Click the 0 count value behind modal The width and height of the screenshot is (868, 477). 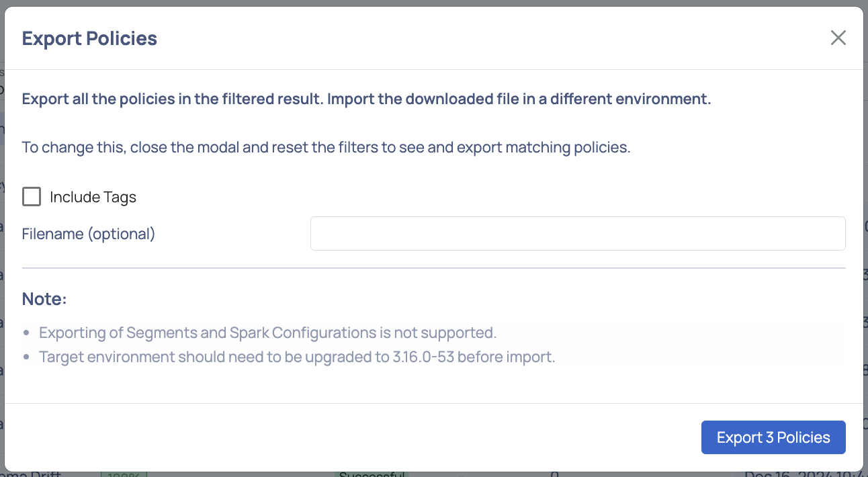pos(554,474)
